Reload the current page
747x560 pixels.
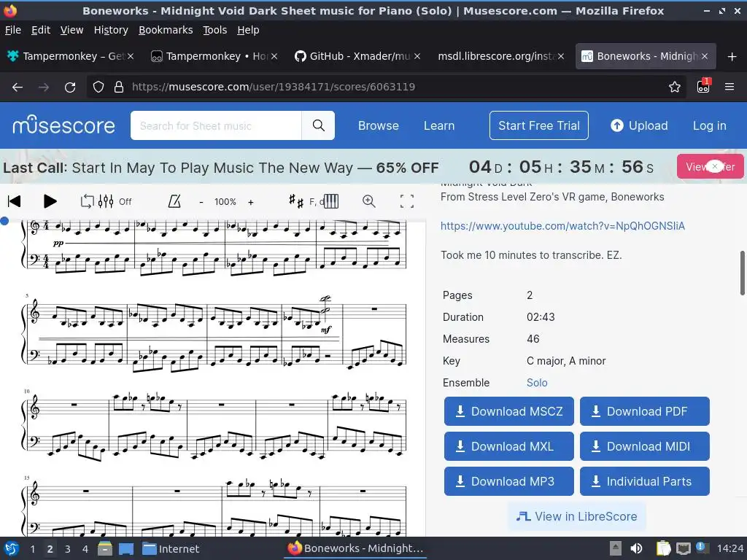point(70,87)
